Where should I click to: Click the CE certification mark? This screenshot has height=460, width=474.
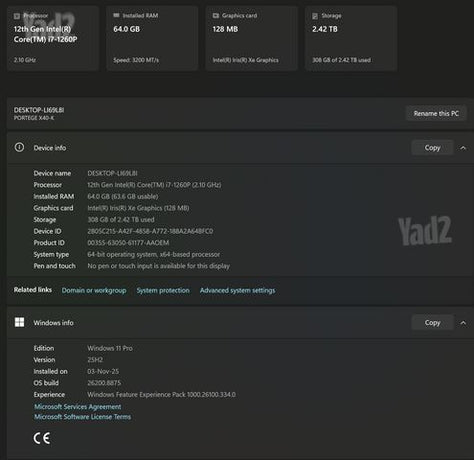(x=42, y=438)
